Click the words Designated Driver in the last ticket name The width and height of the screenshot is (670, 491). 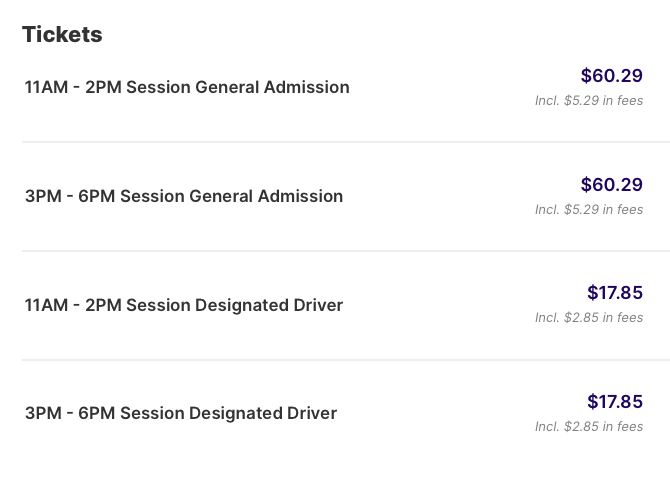click(x=263, y=413)
